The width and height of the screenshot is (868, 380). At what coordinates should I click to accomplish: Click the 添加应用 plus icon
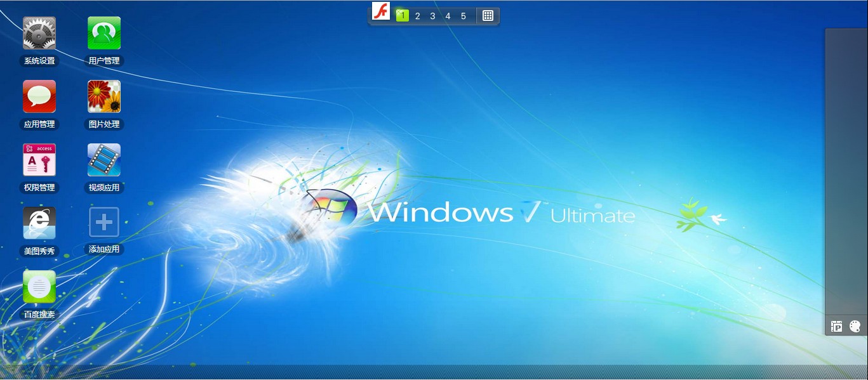(104, 223)
